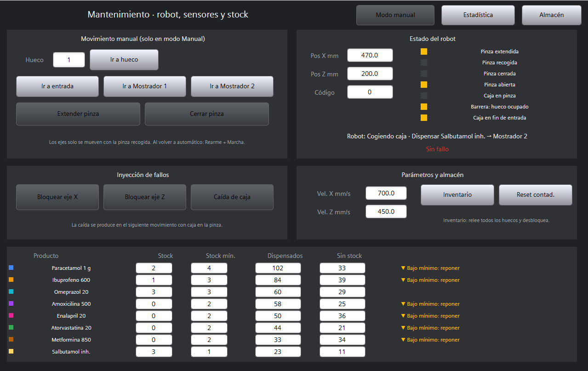
Task: Activate Bloquear eje X fault
Action: [57, 197]
